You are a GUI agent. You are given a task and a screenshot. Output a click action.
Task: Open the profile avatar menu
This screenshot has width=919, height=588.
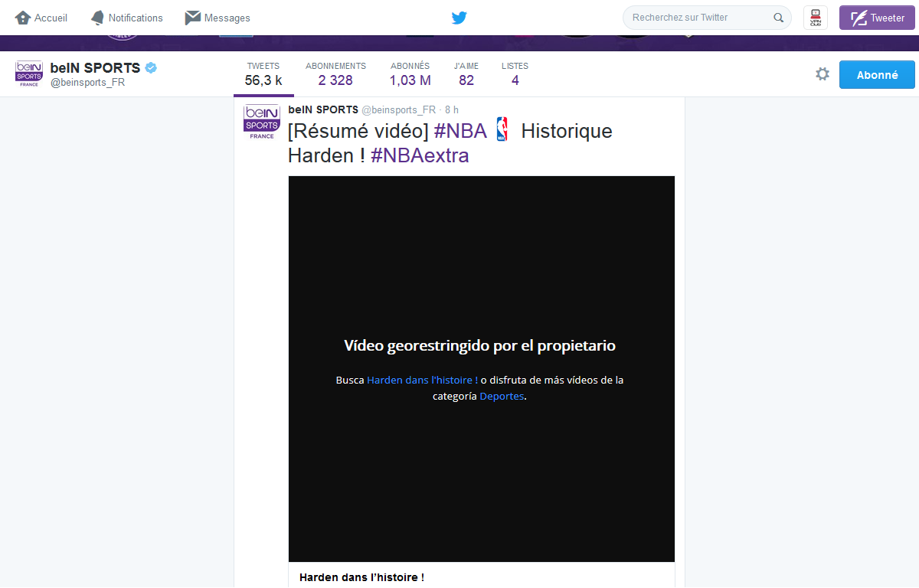[x=816, y=18]
